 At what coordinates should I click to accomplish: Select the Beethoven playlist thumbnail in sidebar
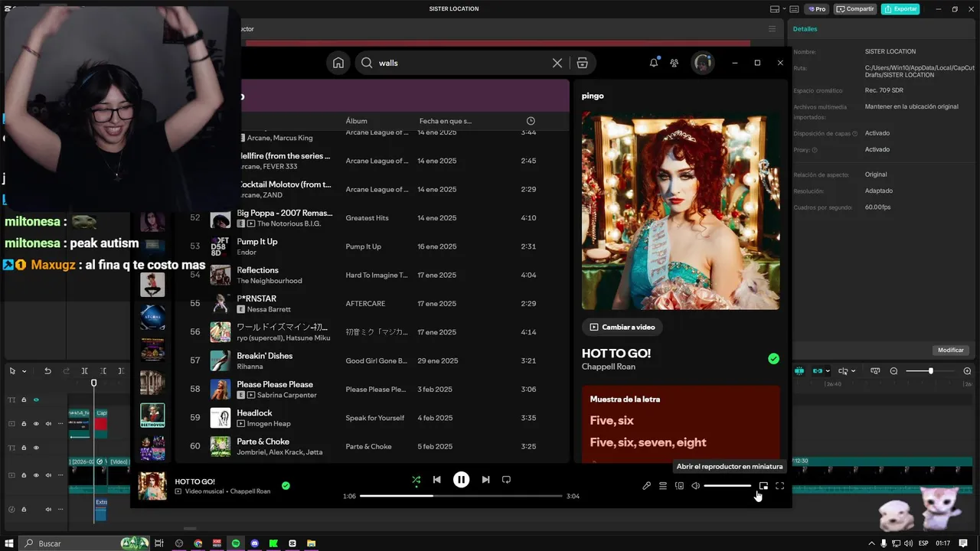(152, 416)
